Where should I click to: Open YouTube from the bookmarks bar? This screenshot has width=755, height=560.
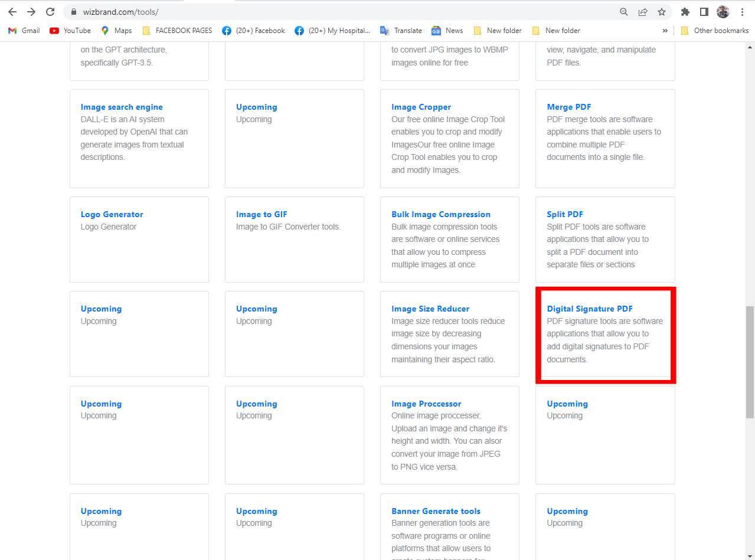tap(70, 30)
